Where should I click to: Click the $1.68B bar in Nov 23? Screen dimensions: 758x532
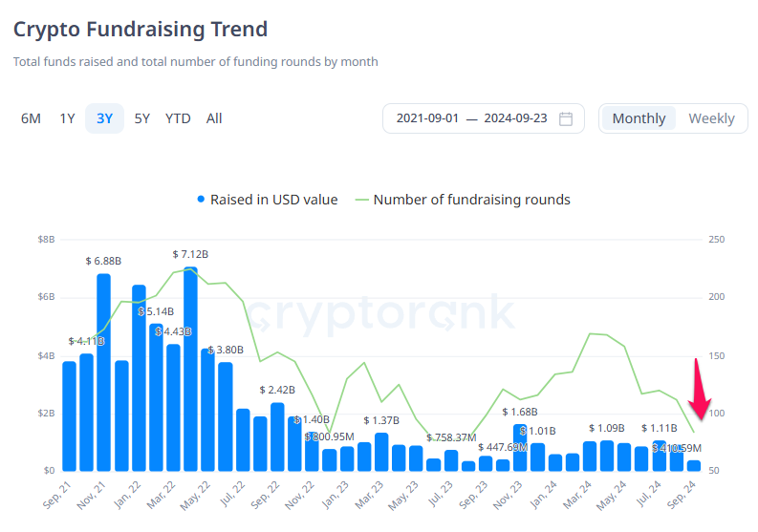pos(520,447)
